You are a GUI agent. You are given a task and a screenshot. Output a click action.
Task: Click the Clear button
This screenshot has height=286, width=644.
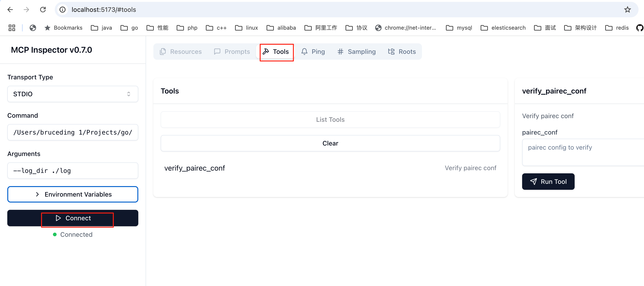[330, 143]
